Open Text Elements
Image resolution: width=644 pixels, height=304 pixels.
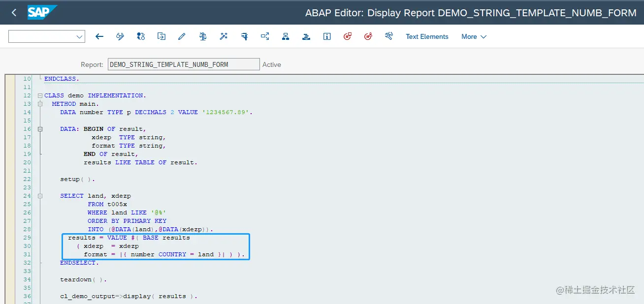(427, 36)
